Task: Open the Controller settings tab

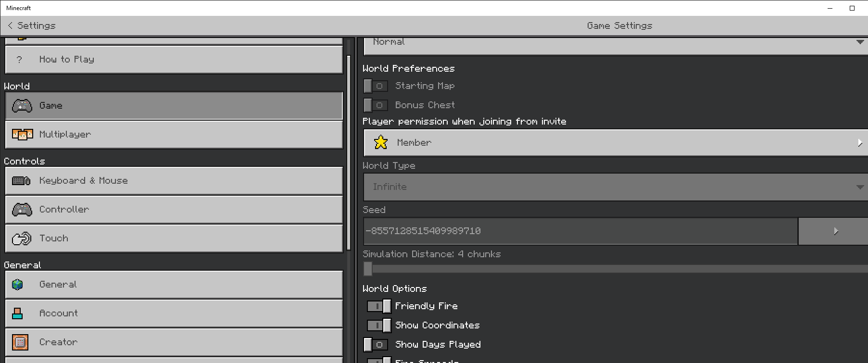Action: point(174,210)
